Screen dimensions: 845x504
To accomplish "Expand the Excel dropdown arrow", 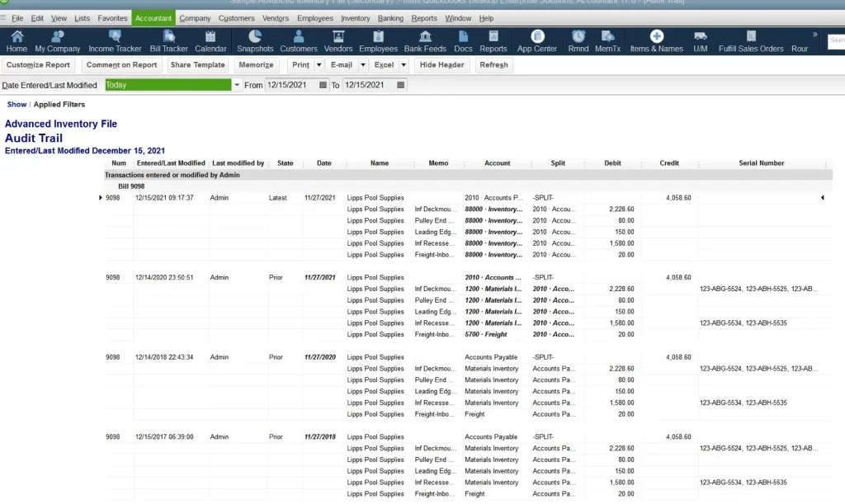I will click(x=404, y=65).
